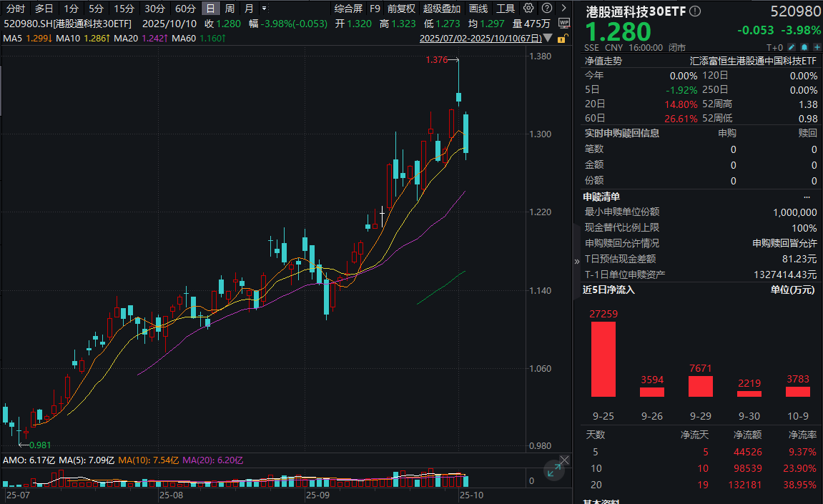Click the WP icon near the volume readout
823x504 pixels.
click(x=565, y=23)
